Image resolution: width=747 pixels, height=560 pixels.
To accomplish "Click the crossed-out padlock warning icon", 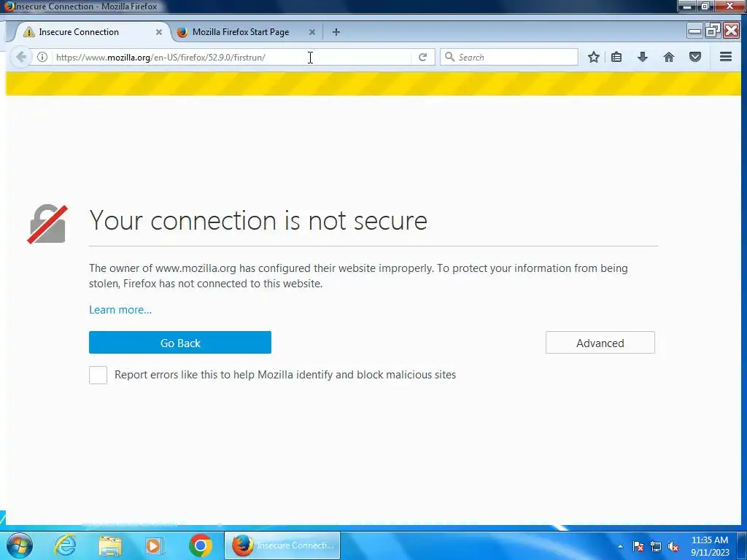I will click(47, 224).
